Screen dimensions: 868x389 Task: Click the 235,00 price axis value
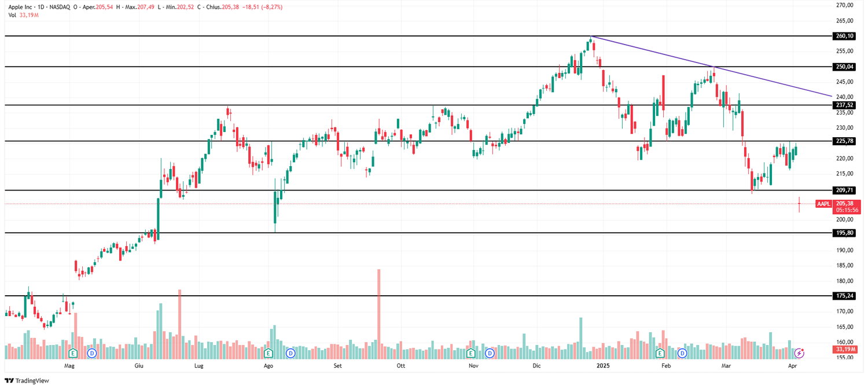845,113
